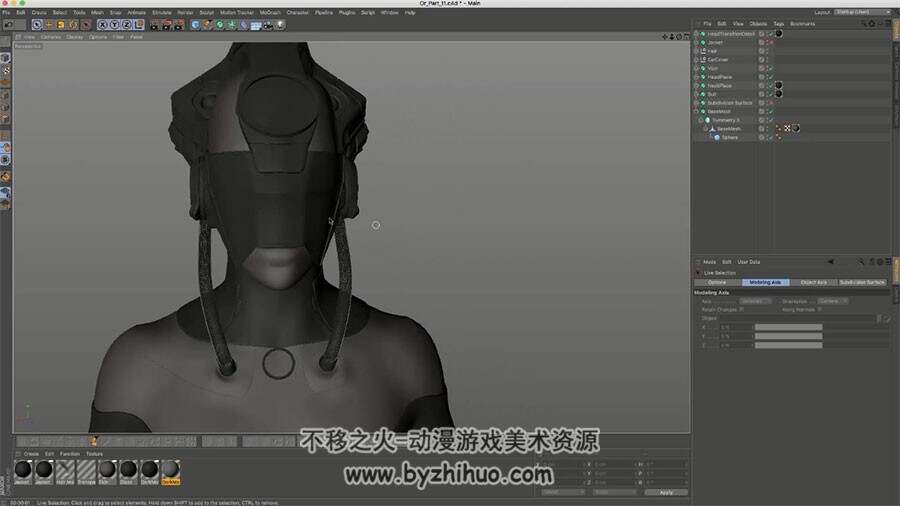Toggle visibility dots of Visor object
Screen dimensions: 900x506
tap(767, 68)
